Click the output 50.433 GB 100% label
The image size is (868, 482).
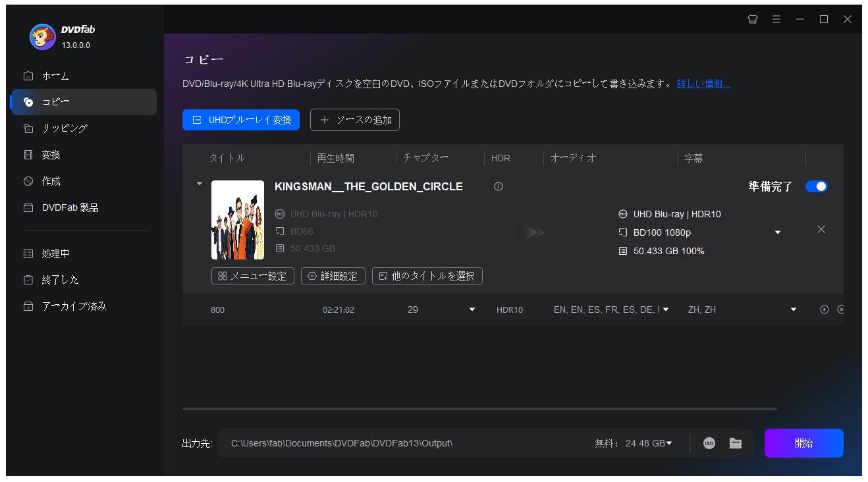tap(669, 251)
